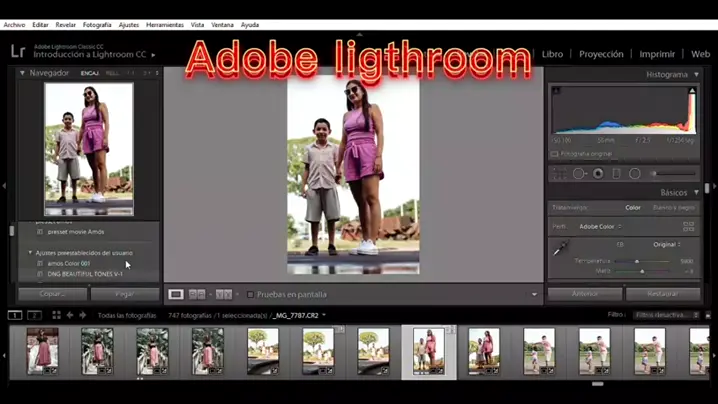Click the icon next to DNG BEAUTIFUL TONES V-1
The image size is (718, 404).
click(x=40, y=274)
